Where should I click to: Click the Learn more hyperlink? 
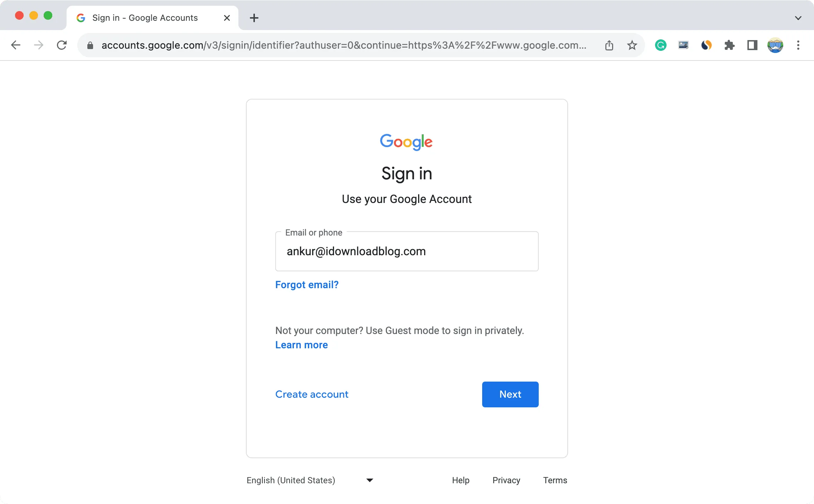(301, 345)
